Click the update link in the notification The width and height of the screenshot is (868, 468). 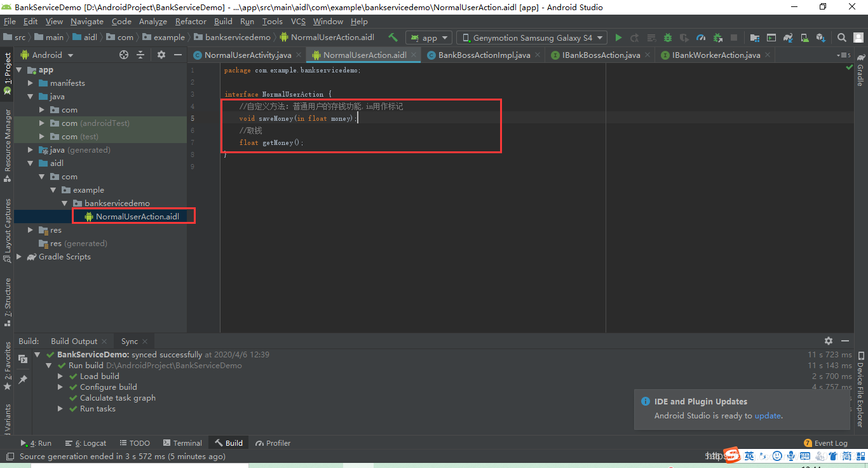(x=768, y=416)
